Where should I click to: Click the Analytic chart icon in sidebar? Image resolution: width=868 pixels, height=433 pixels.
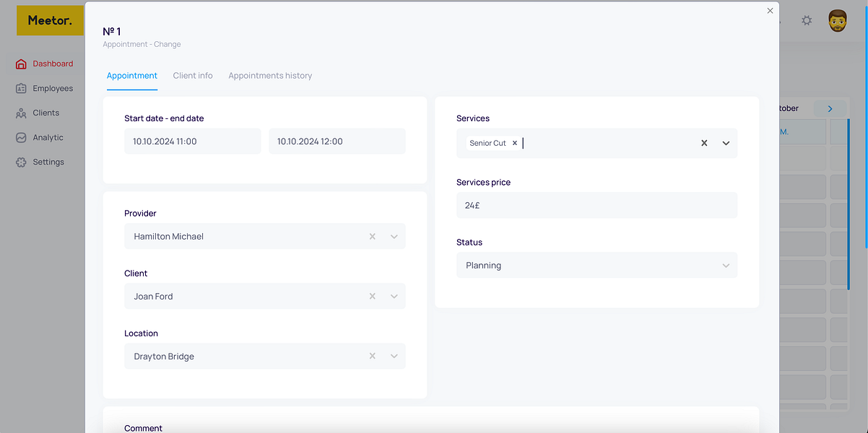point(21,137)
